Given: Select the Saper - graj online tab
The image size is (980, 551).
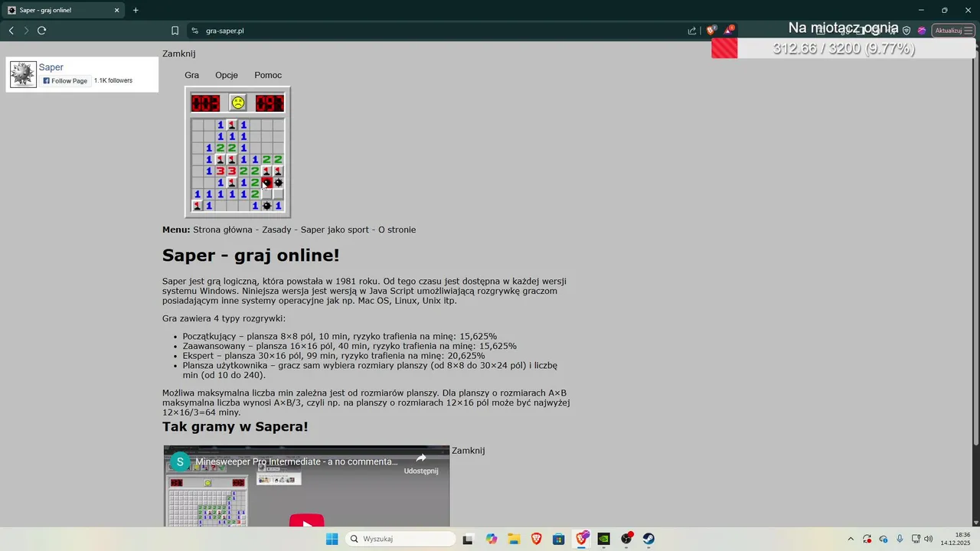Looking at the screenshot, I should coord(63,10).
